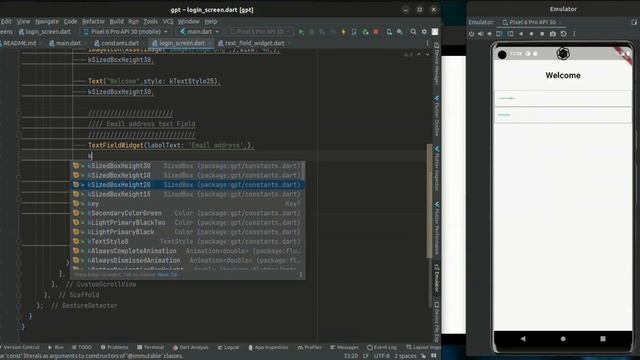Tap the Email address field in emulator

click(563, 98)
